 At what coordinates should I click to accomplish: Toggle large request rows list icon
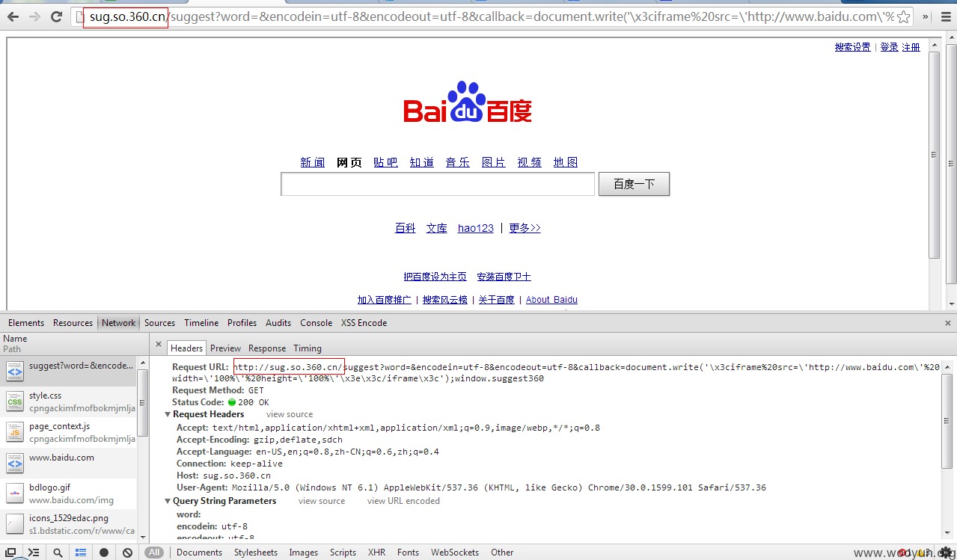[x=81, y=553]
